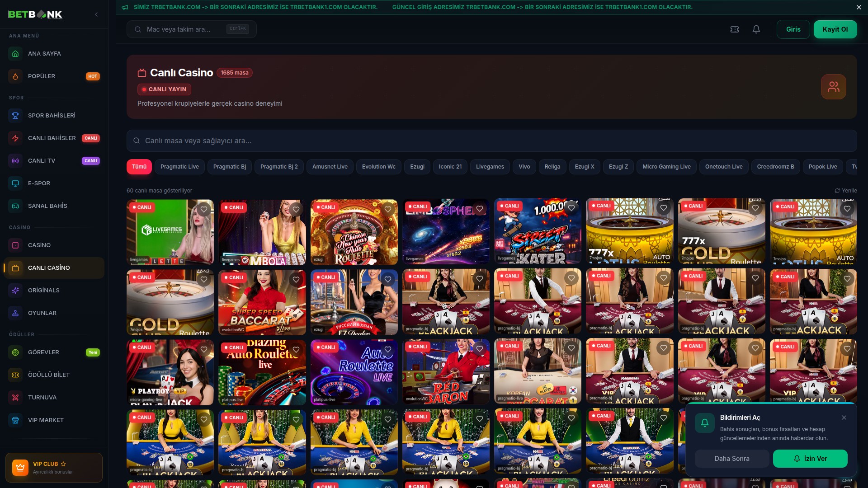Viewport: 868px width, 488px height.
Task: Favorite the Red Baron live table
Action: coord(479,348)
